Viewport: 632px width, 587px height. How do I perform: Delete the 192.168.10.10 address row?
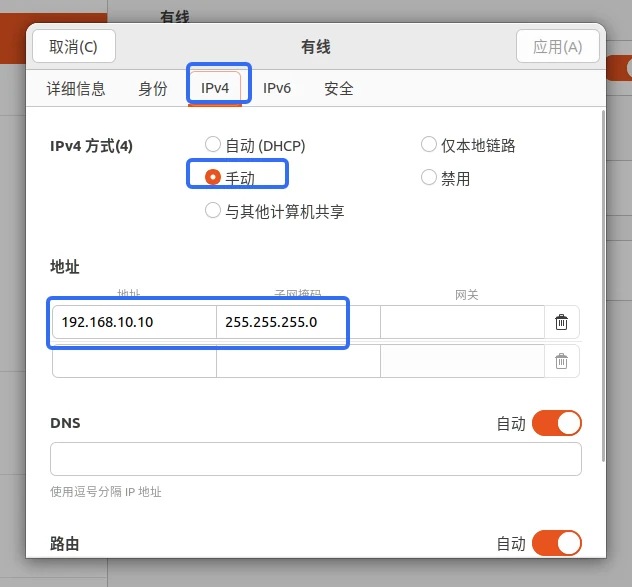(x=561, y=322)
